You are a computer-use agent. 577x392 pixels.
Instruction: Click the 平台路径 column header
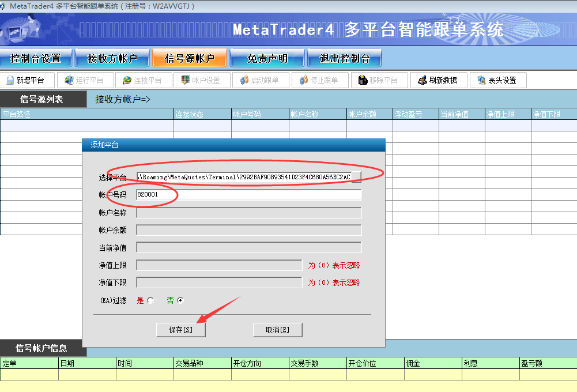(x=87, y=114)
